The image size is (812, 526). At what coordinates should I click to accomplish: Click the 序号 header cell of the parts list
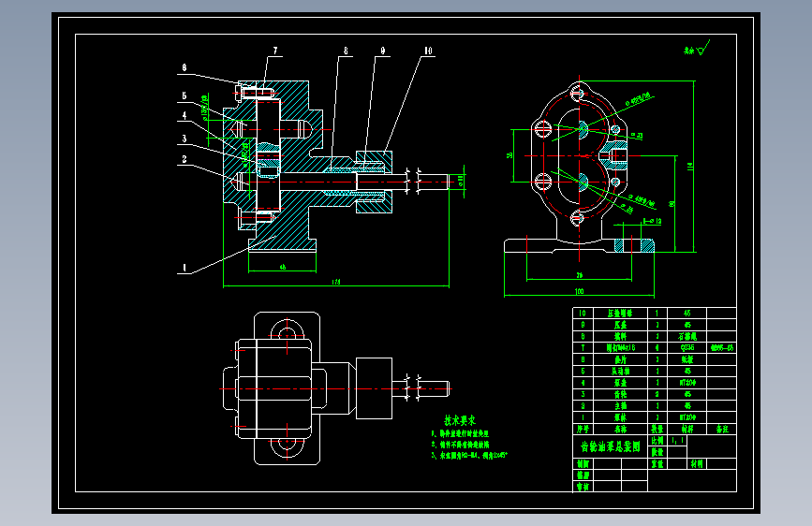(x=583, y=430)
